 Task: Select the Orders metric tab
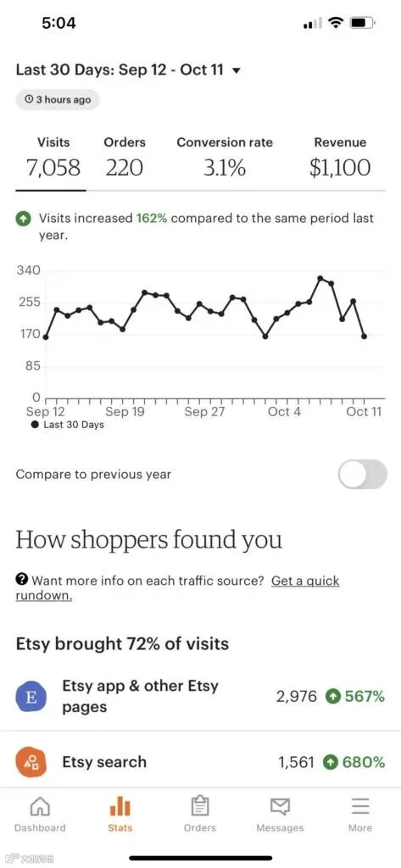pos(124,157)
